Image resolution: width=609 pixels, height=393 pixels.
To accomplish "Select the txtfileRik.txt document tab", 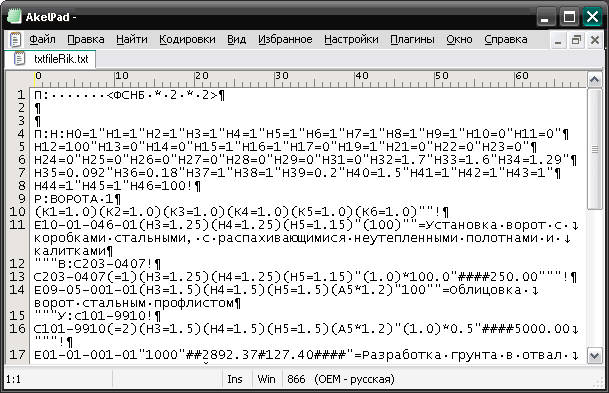I will click(x=50, y=59).
